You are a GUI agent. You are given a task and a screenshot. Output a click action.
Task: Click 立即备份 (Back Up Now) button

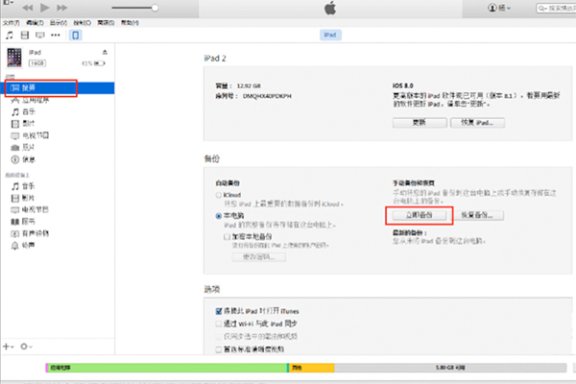coord(419,215)
